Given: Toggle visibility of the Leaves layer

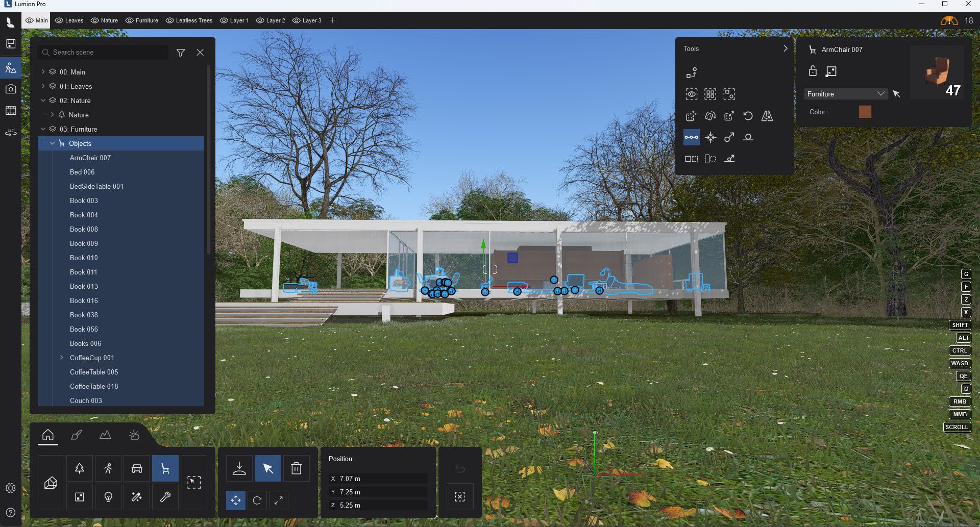Looking at the screenshot, I should [x=60, y=20].
